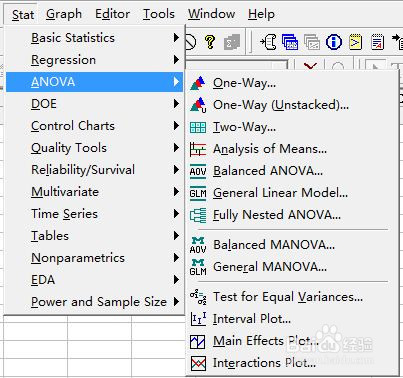Click the Interactions Plot icon
Screen dimensions: 403x378
[x=198, y=363]
